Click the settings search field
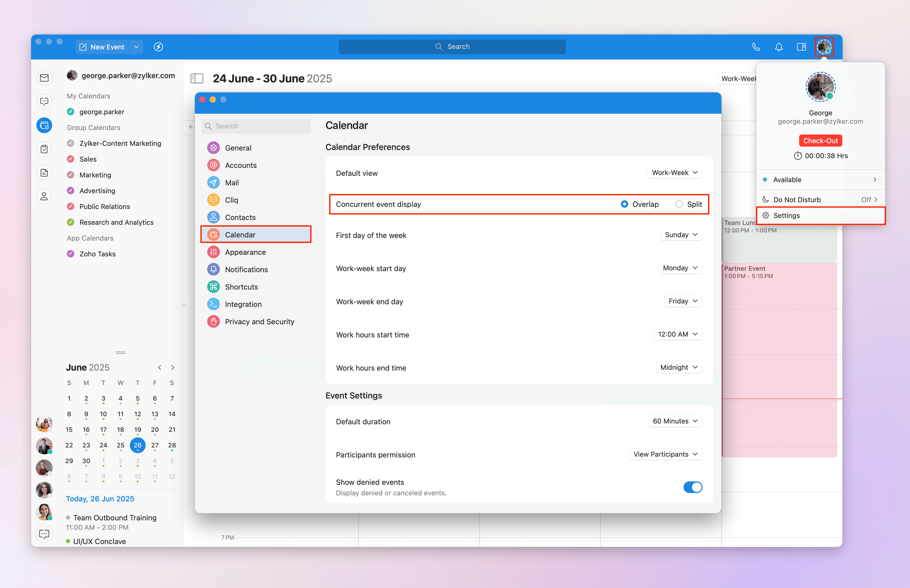Viewport: 910px width, 588px height. pyautogui.click(x=256, y=126)
